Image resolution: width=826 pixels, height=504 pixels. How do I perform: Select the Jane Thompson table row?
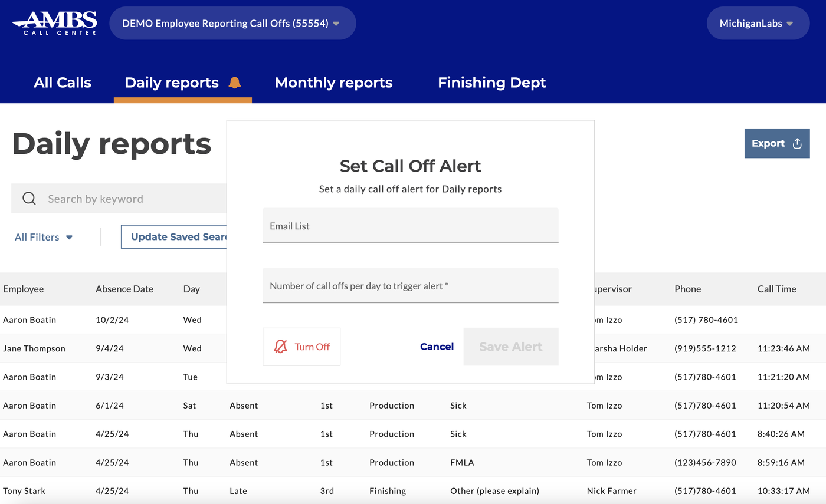click(118, 348)
